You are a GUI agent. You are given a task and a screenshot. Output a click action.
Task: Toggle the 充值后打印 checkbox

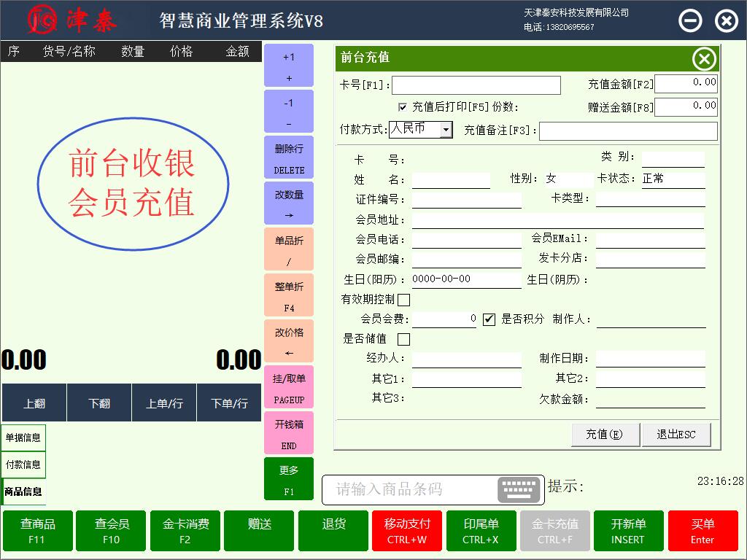pyautogui.click(x=403, y=107)
